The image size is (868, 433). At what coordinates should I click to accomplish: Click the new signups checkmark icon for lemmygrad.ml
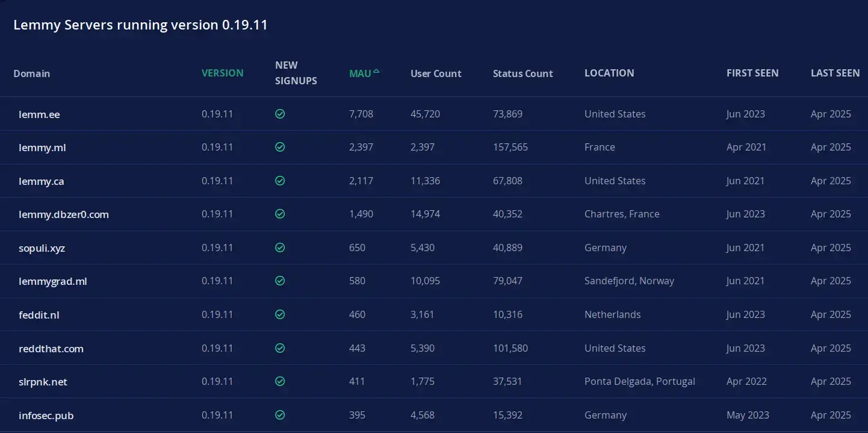click(280, 281)
